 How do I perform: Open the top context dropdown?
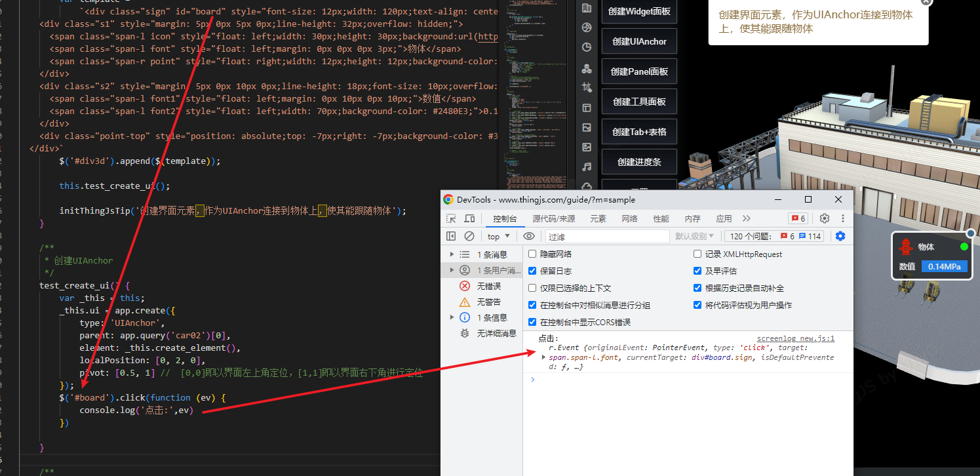(499, 236)
